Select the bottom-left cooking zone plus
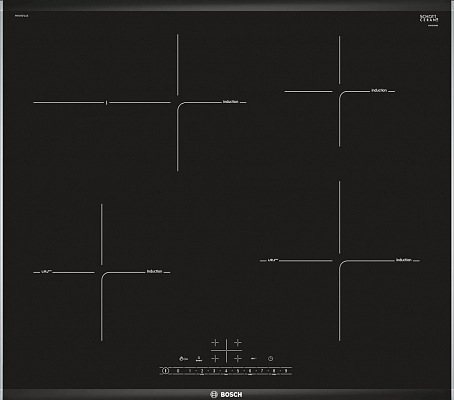 [x=215, y=358]
